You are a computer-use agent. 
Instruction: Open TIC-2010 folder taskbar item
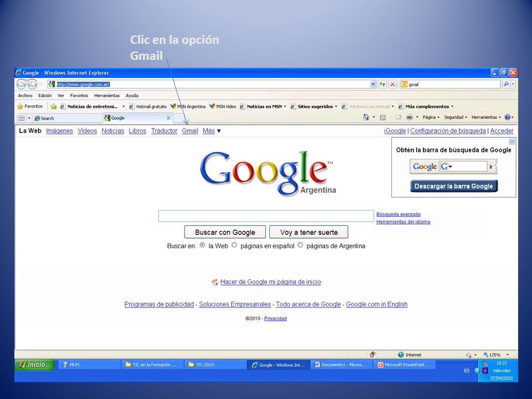pyautogui.click(x=216, y=365)
